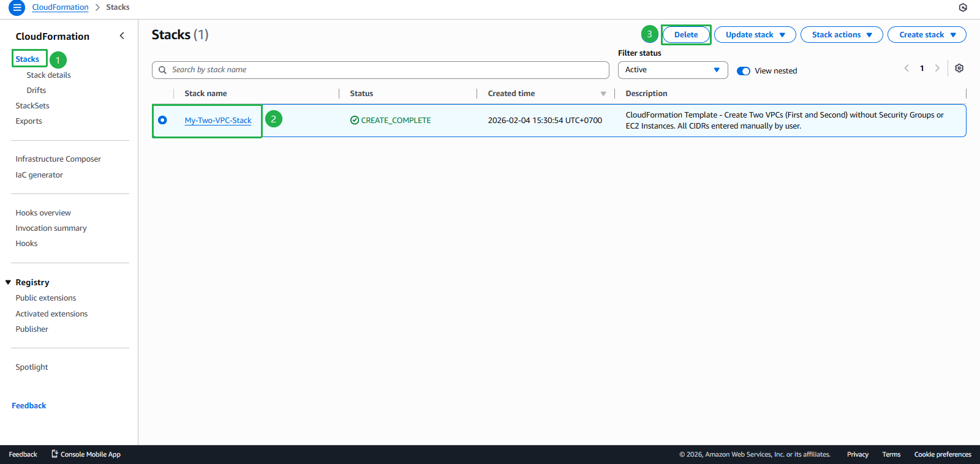This screenshot has width=980, height=464.
Task: Click the Delete button
Action: pos(686,35)
